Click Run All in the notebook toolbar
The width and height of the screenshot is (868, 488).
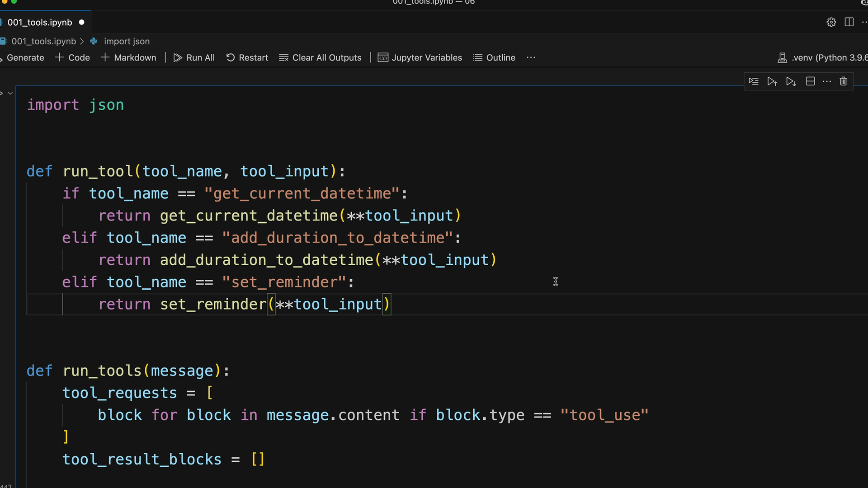[194, 57]
